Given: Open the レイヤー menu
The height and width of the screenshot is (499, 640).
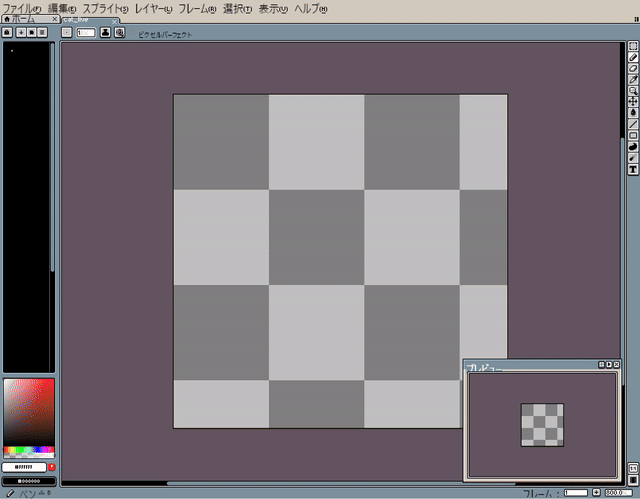Looking at the screenshot, I should pyautogui.click(x=153, y=9).
